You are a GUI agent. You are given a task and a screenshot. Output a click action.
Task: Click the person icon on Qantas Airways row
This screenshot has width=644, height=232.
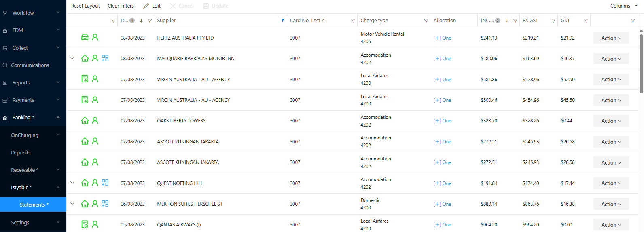(x=95, y=224)
